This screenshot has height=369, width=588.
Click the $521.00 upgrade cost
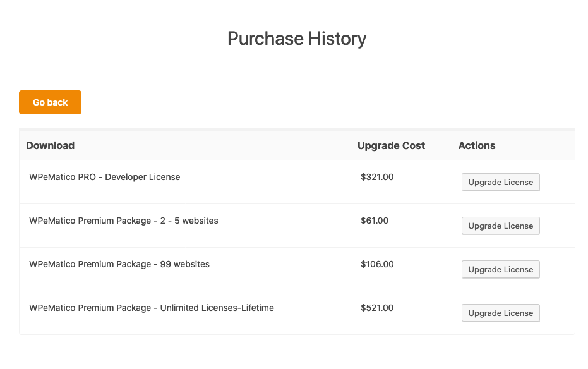coord(377,308)
